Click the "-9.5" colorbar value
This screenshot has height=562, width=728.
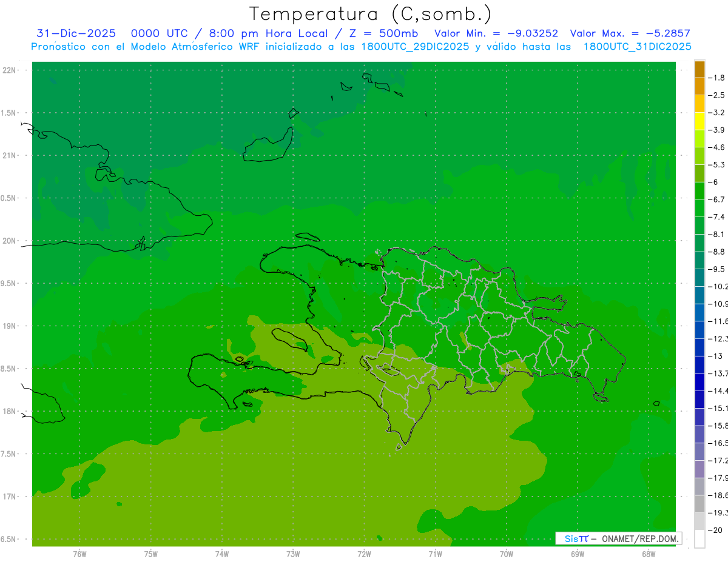click(716, 269)
